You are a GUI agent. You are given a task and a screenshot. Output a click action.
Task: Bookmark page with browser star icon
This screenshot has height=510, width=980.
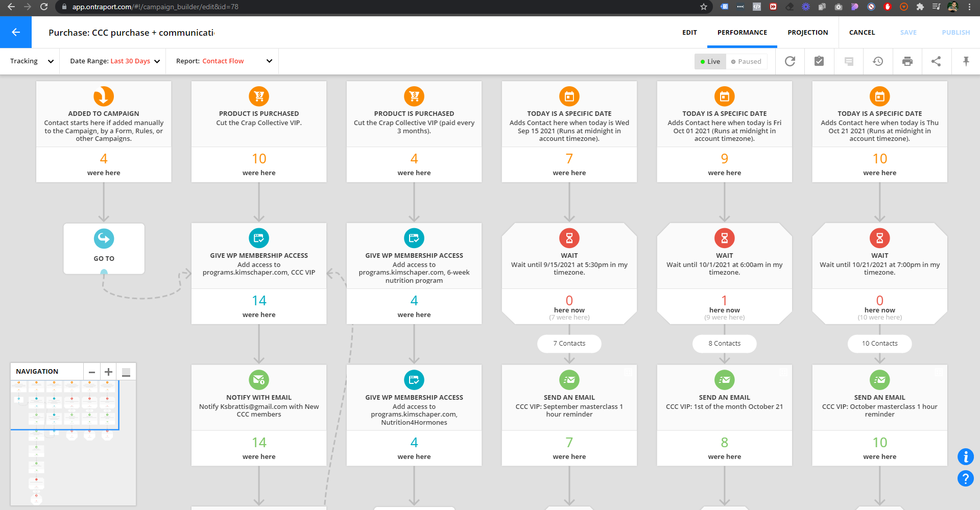coord(704,7)
